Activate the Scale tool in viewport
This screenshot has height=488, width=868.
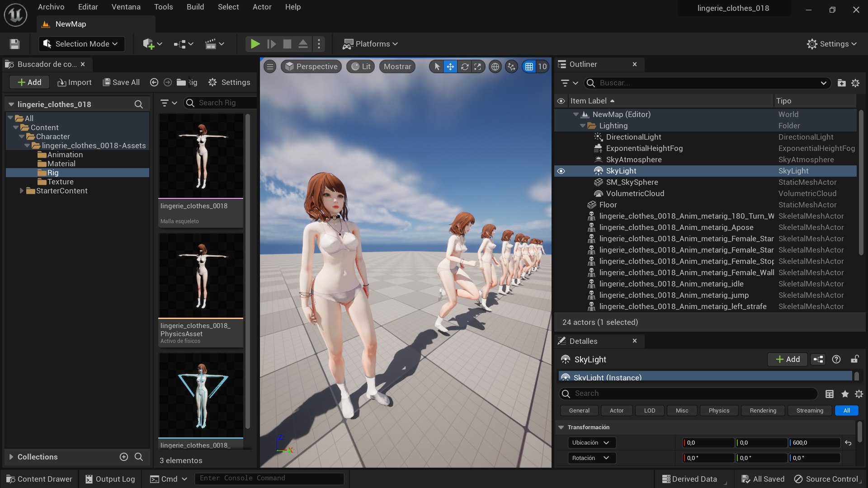pyautogui.click(x=478, y=66)
